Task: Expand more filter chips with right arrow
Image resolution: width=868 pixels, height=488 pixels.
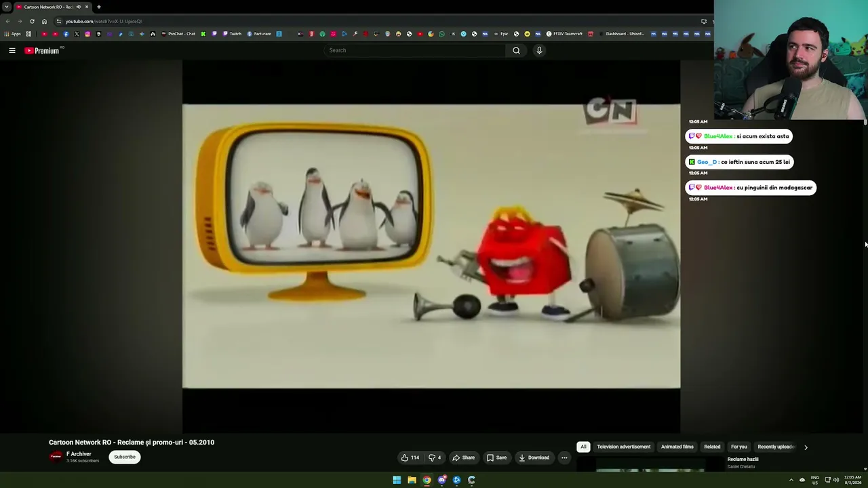Action: click(x=806, y=447)
